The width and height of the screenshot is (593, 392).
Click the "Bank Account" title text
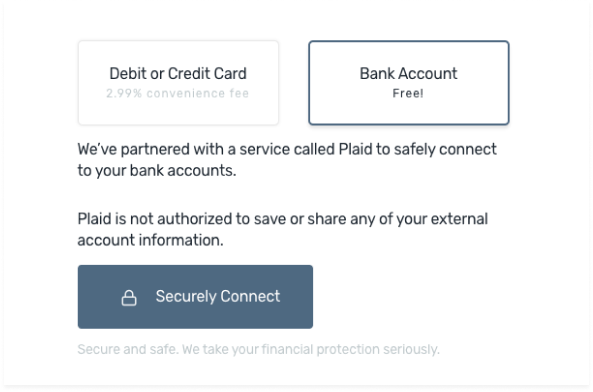[408, 73]
